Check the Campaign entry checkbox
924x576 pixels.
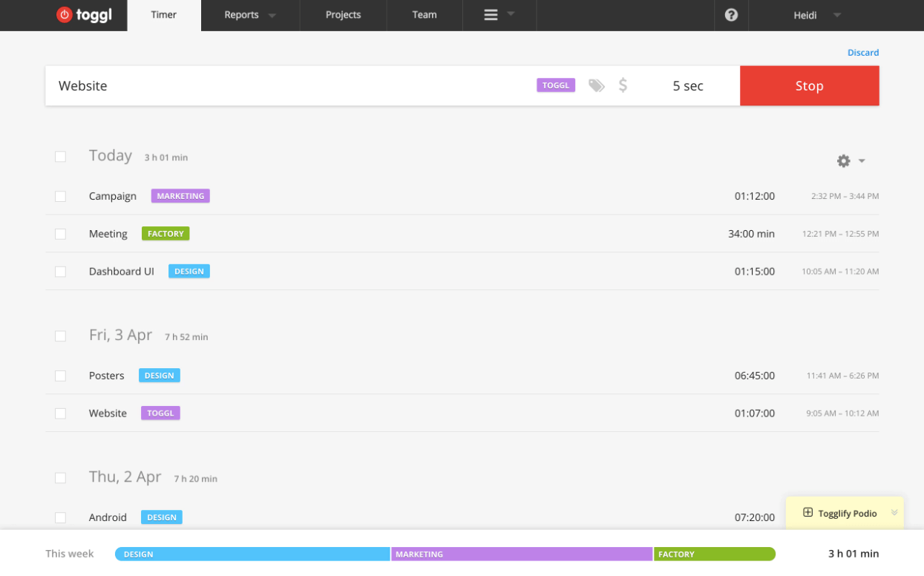60,197
